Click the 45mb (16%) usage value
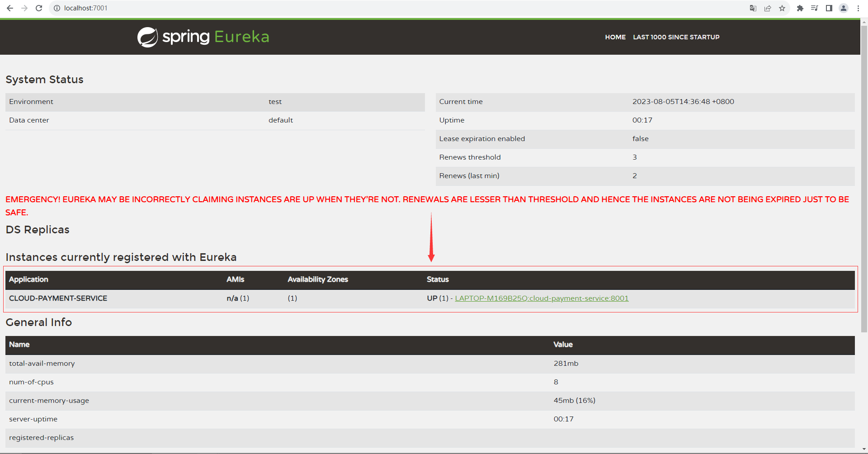Viewport: 868px width, 454px height. coord(575,401)
